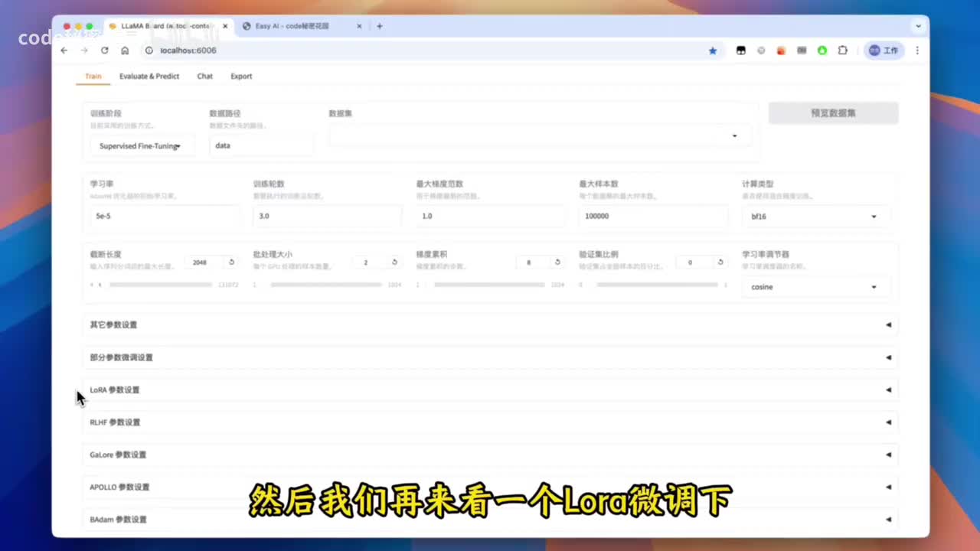The height and width of the screenshot is (551, 980).
Task: Close the Easy AI tab
Action: tap(359, 26)
